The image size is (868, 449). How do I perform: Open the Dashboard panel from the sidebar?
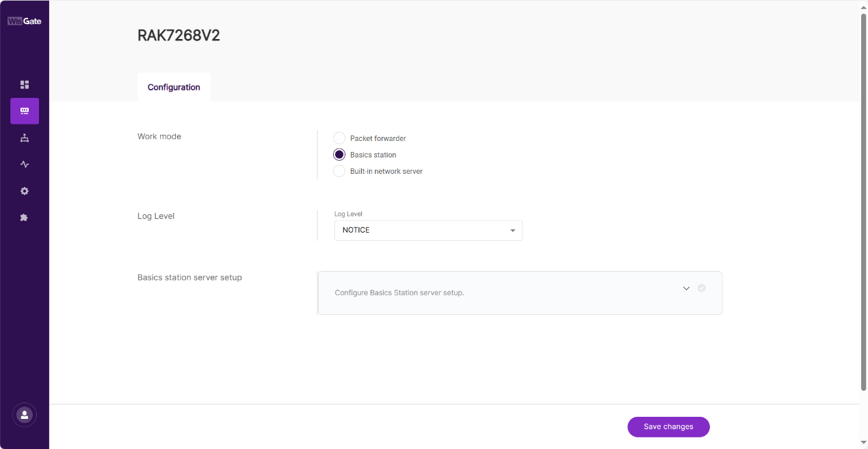(25, 84)
